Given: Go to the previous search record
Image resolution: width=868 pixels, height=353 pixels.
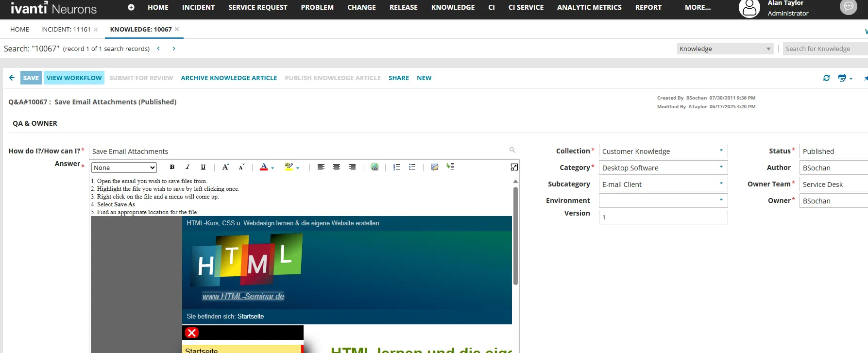Looking at the screenshot, I should point(158,49).
